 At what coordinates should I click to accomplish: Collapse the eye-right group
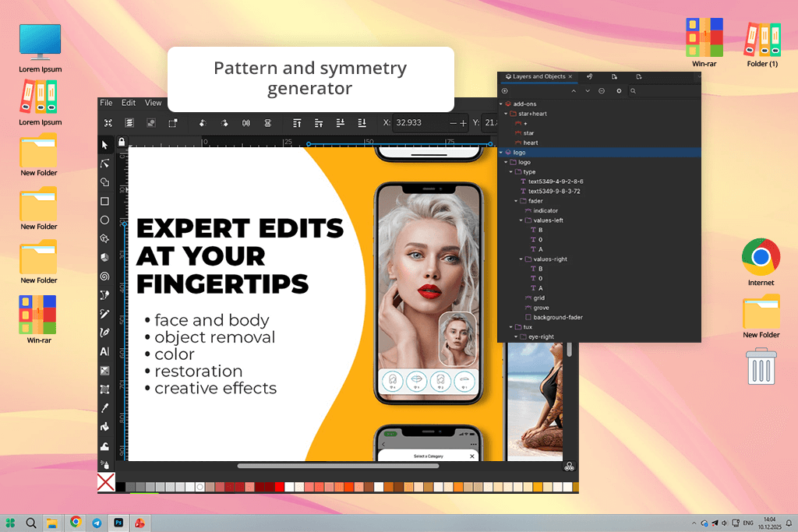[516, 336]
